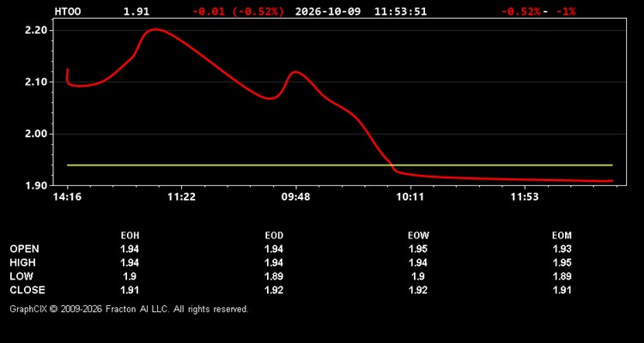
Task: Click EOM close value 1.91
Action: coord(562,290)
